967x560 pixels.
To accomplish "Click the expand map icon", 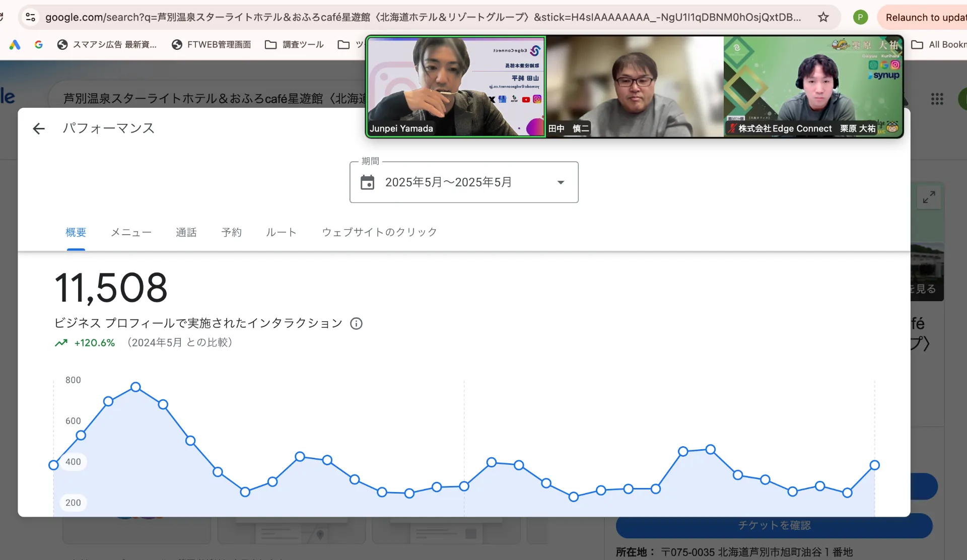I will tap(929, 197).
